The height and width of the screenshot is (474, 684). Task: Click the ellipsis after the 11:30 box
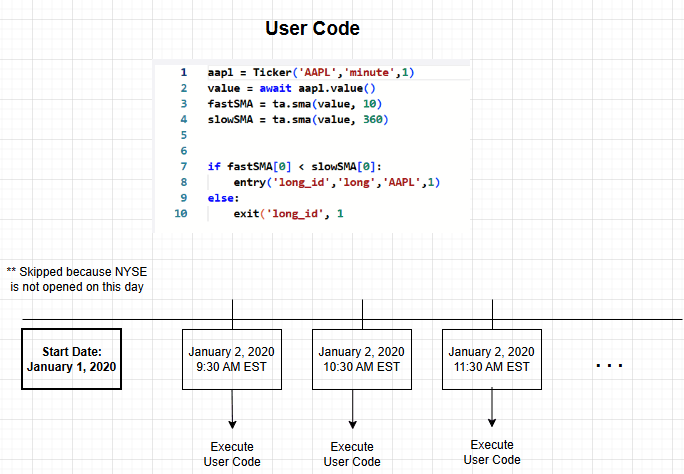609,366
